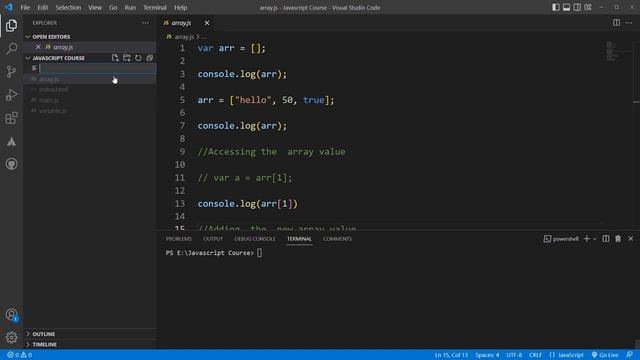640x360 pixels.
Task: Open the Run menu
Action: [x=130, y=7]
